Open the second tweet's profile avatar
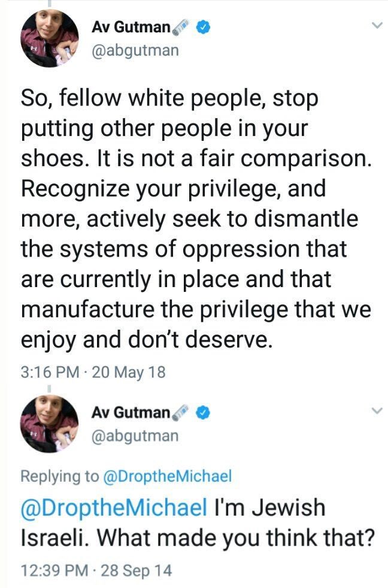 tap(49, 423)
